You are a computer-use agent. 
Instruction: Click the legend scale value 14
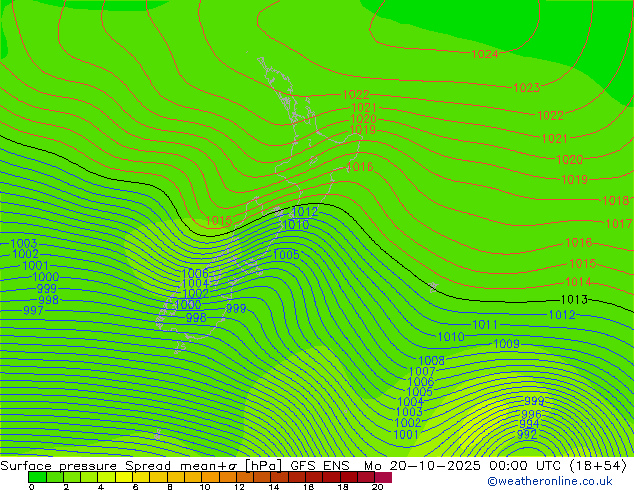[274, 487]
